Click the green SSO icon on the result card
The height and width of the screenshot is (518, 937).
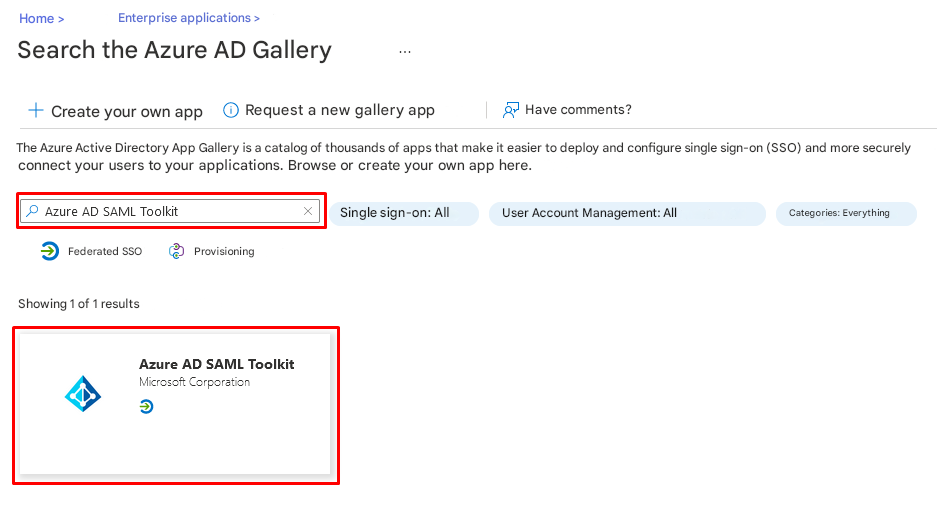(146, 407)
